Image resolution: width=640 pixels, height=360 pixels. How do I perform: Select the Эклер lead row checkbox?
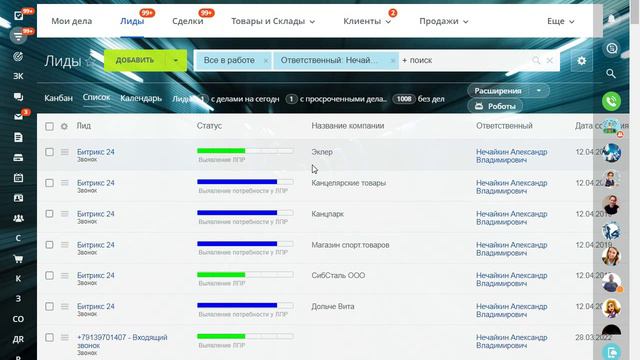(x=49, y=152)
